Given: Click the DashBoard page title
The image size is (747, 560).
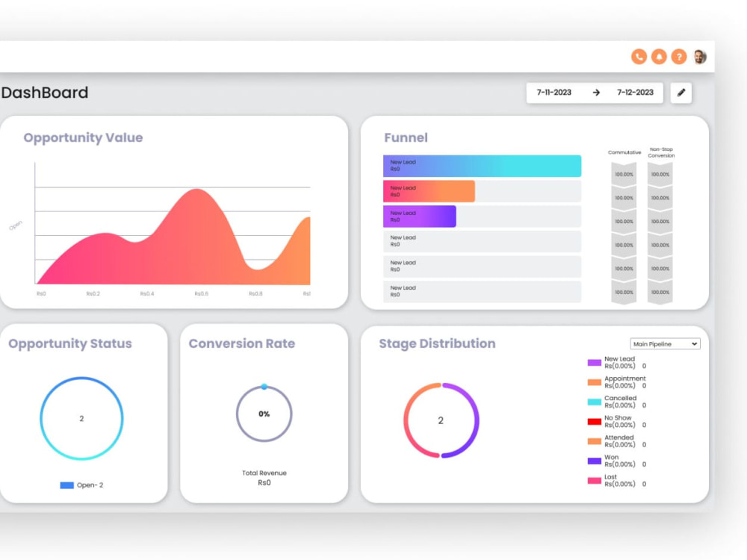Looking at the screenshot, I should click(x=45, y=93).
